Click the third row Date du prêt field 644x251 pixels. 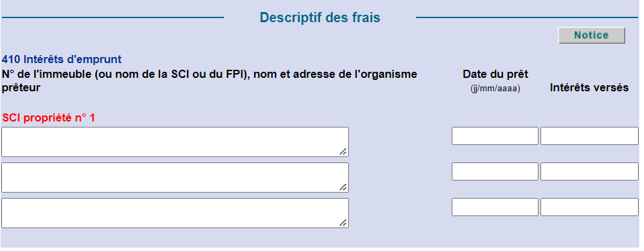[495, 207]
